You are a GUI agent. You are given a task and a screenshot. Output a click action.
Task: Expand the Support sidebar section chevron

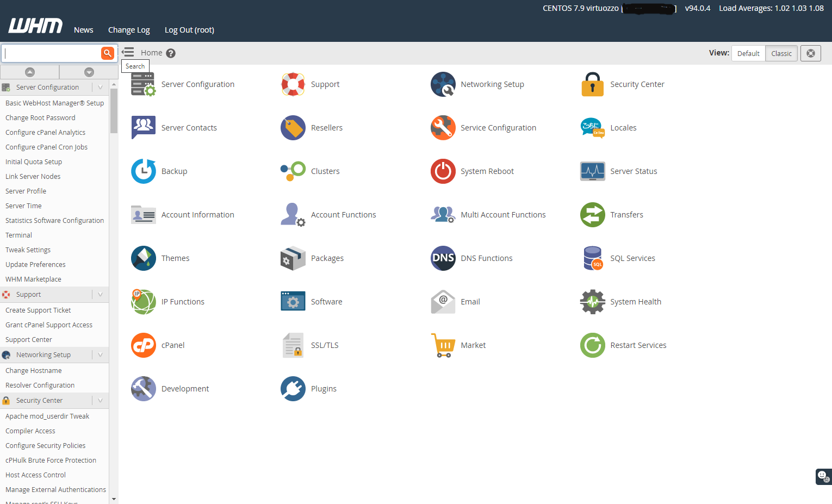tap(100, 294)
